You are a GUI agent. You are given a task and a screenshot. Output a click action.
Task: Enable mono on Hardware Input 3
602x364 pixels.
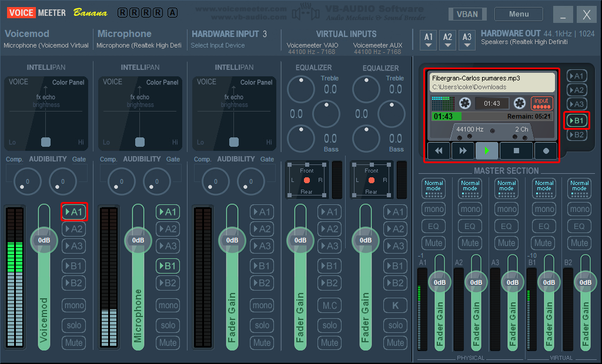click(262, 305)
